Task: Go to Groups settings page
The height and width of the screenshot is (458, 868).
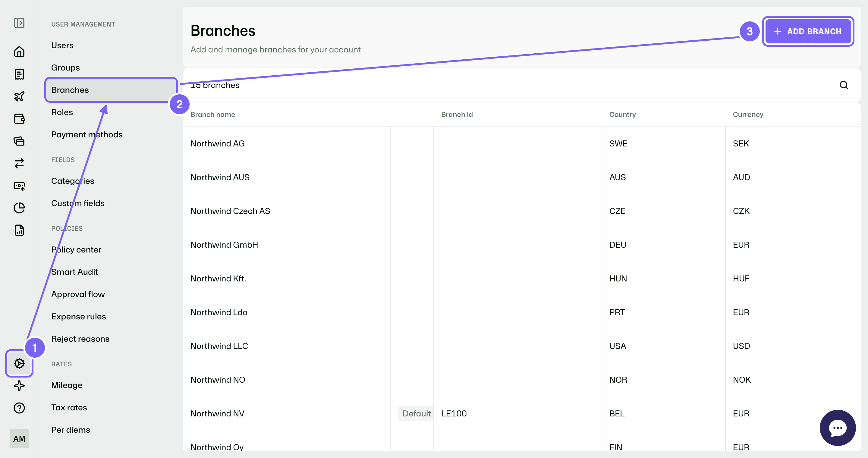Action: (x=65, y=68)
